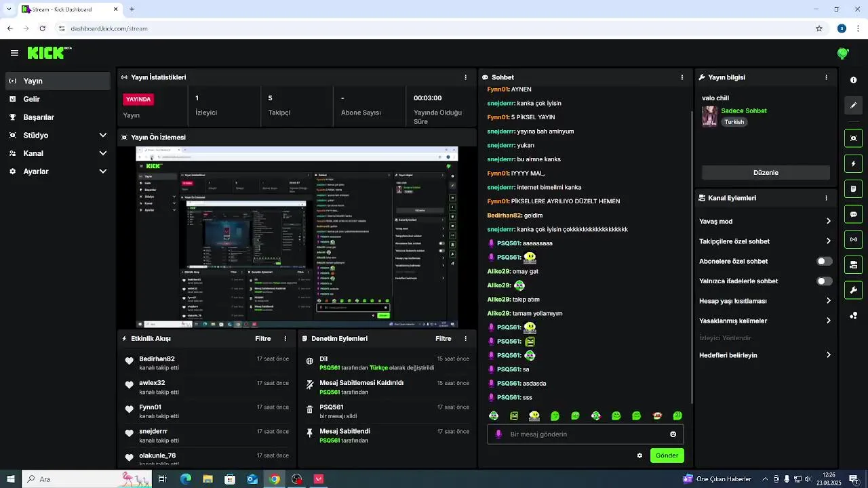868x488 pixels.
Task: Bookmark this page with the star icon
Action: [x=819, y=28]
